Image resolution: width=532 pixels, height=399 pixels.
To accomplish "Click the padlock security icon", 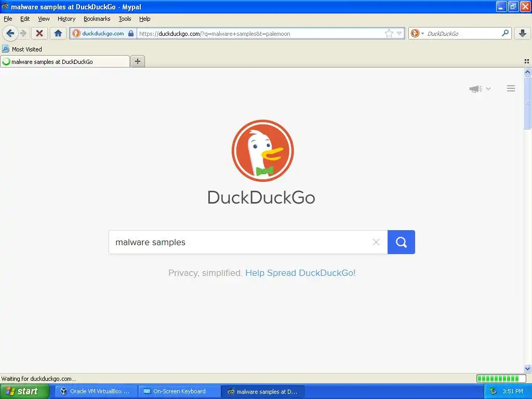I will (x=131, y=33).
